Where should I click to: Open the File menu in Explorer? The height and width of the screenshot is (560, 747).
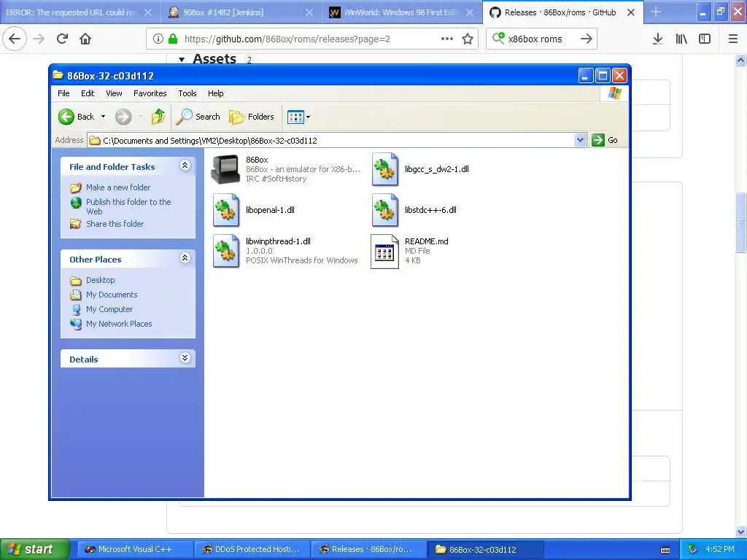pos(63,93)
